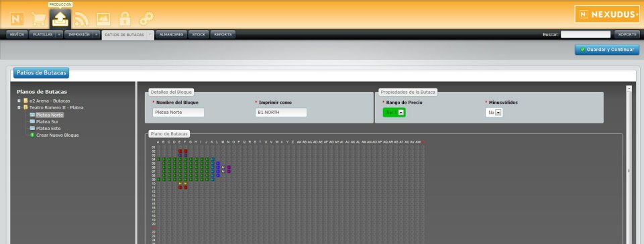The height and width of the screenshot is (244, 644).
Task: Open the shopping cart section icon
Action: point(39,19)
